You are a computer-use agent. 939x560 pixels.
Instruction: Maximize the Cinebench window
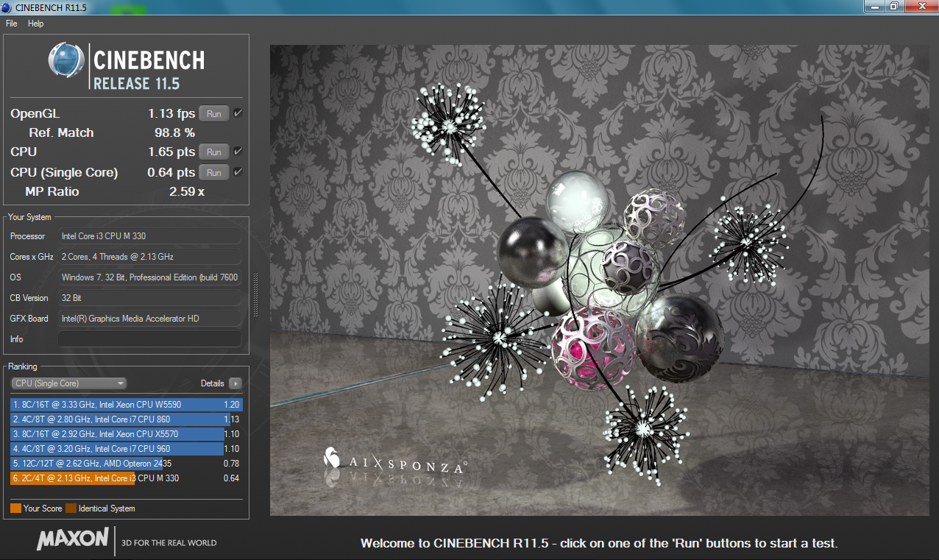point(895,6)
